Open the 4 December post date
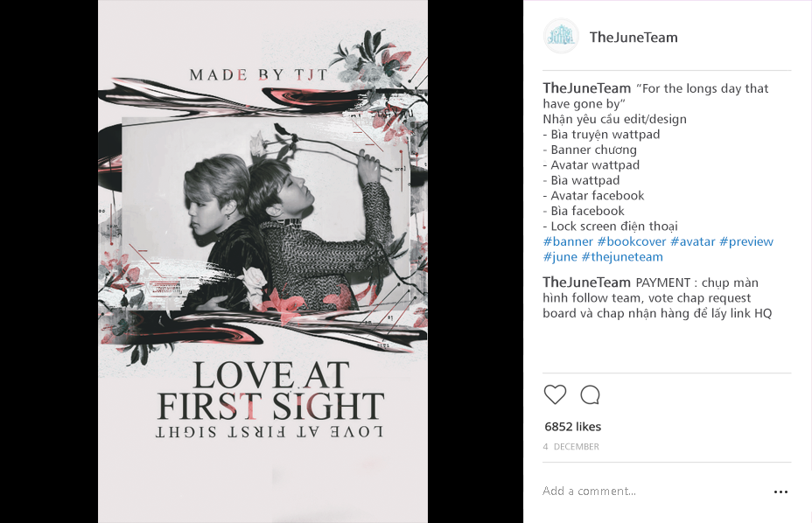 click(570, 446)
